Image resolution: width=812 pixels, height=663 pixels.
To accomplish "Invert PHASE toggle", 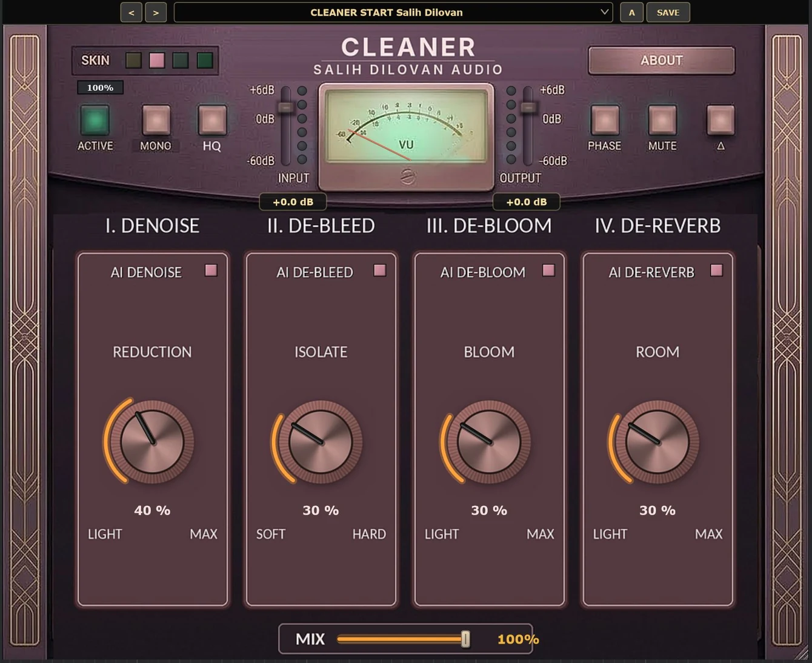I will pos(605,120).
